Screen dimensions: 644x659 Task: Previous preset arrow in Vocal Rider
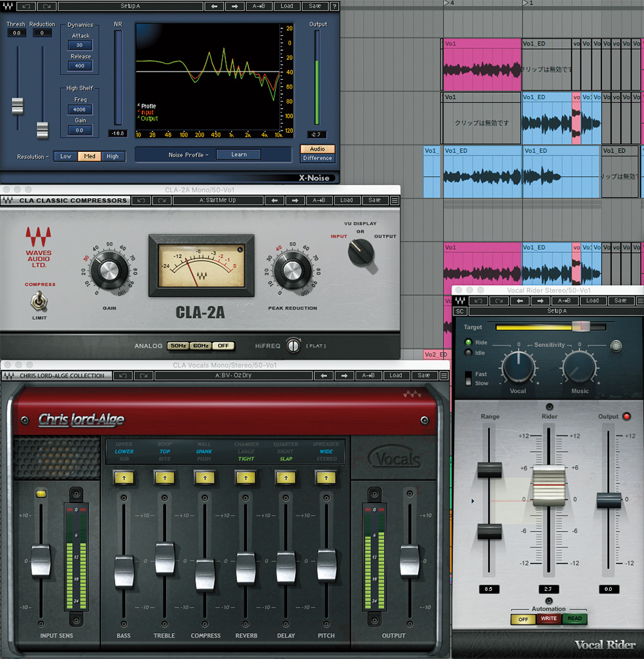point(520,301)
